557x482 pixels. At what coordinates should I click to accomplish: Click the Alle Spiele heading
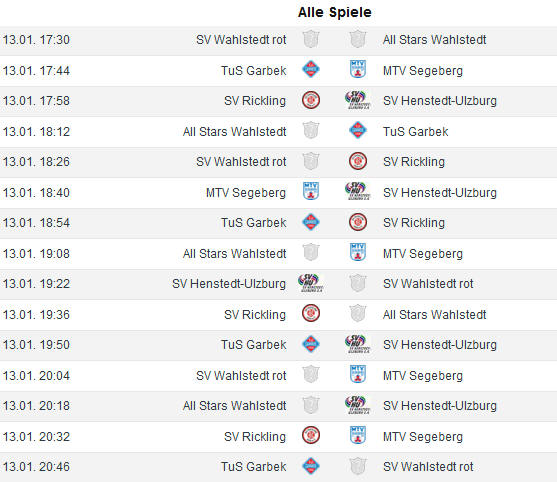click(x=335, y=12)
